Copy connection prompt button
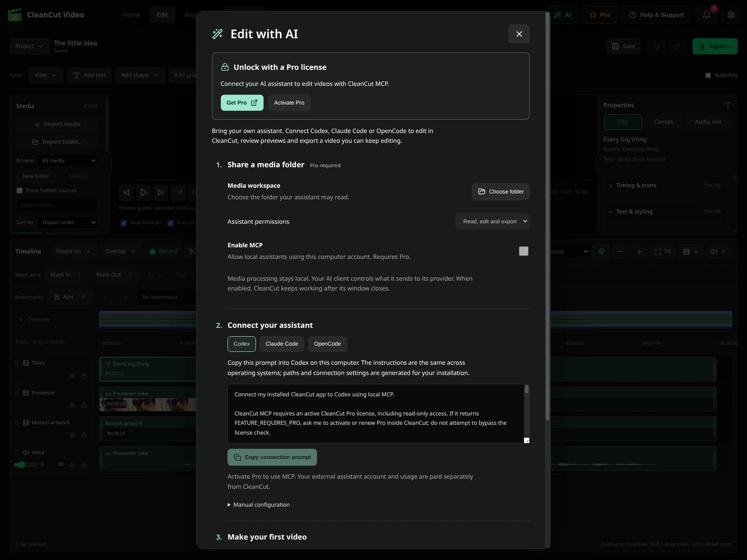Screen dimensions: 747x560 pos(272,457)
